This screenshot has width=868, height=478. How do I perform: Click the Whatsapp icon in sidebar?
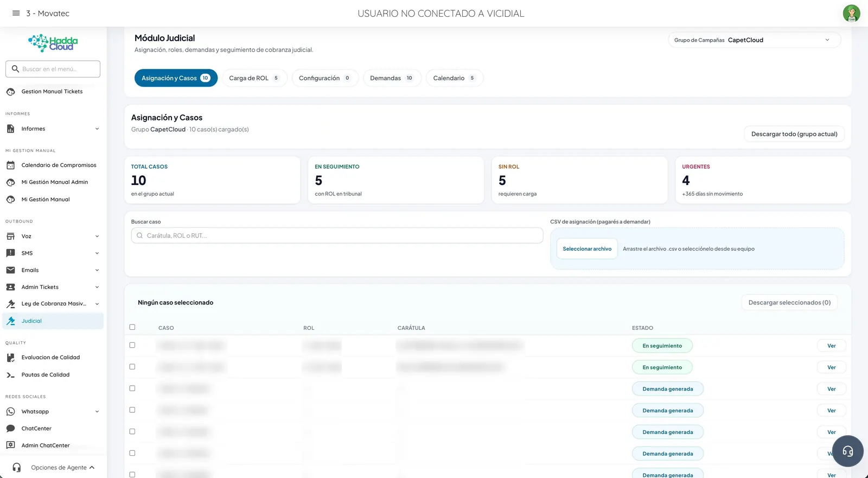coord(10,412)
